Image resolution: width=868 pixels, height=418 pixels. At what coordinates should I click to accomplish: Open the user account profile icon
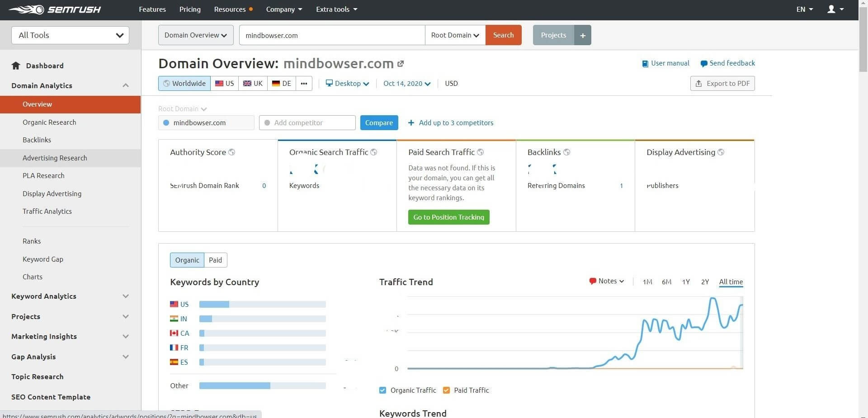(831, 9)
